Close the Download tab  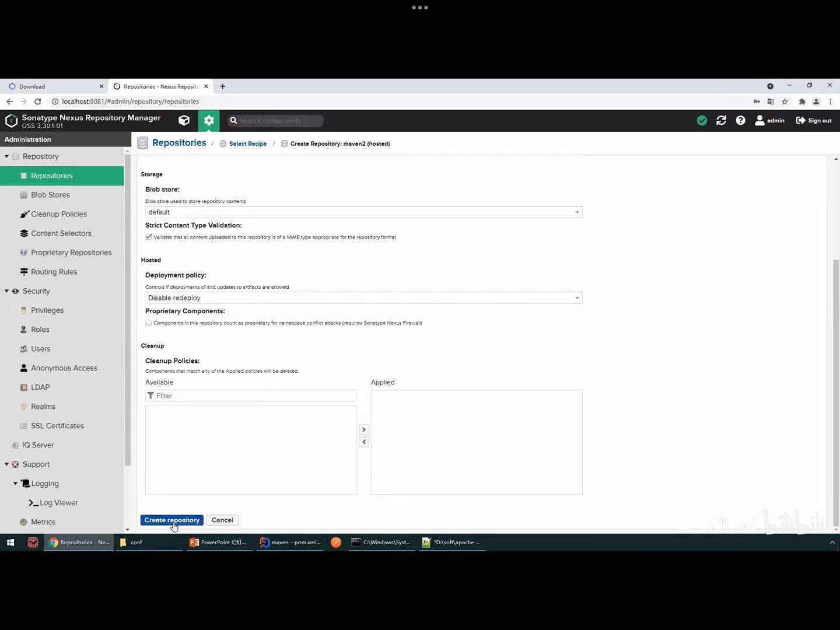click(x=101, y=86)
